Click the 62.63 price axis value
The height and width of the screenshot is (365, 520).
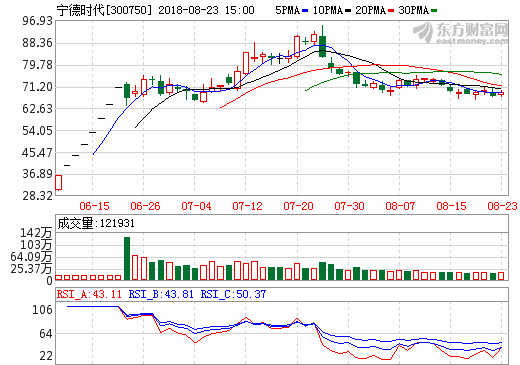[x=37, y=109]
